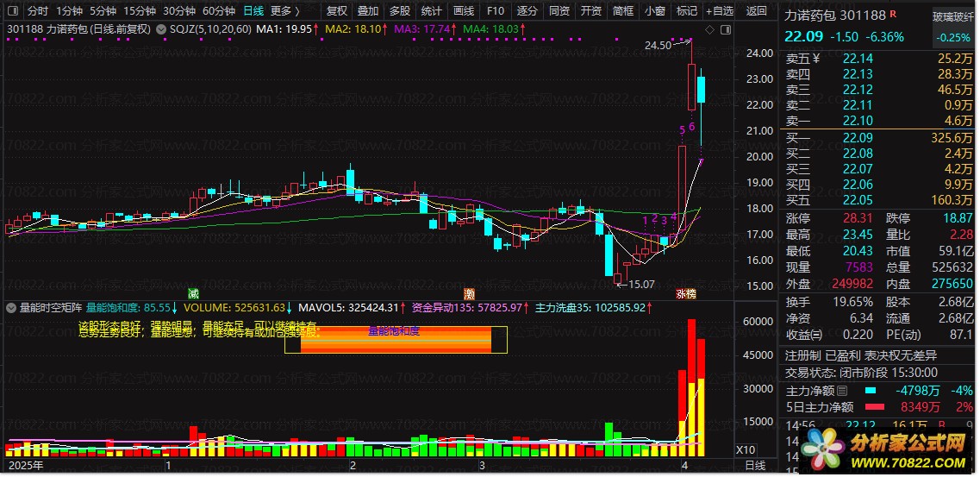Screen dimensions: 980x477
Task: Click the 买三 price 22.07
Action: 858,169
